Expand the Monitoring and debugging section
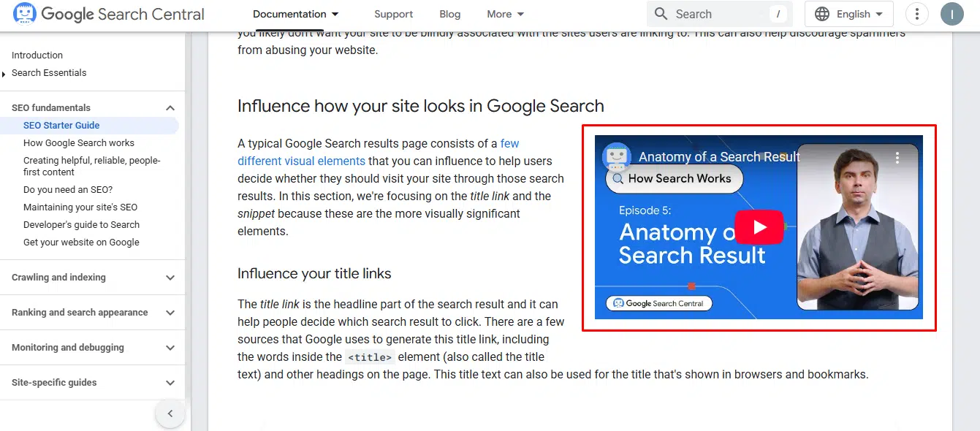This screenshot has width=980, height=431. (x=170, y=348)
